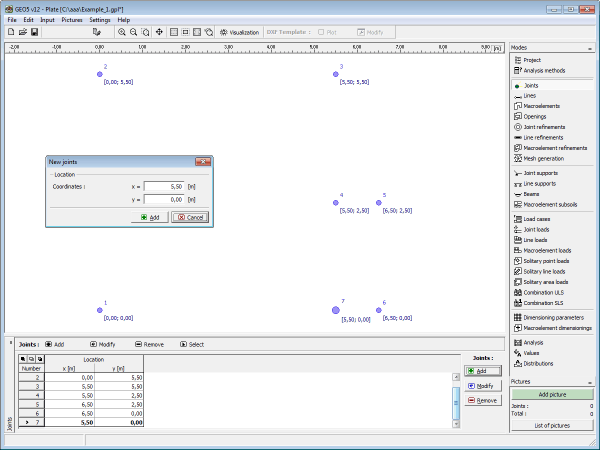Open the Input menu
The width and height of the screenshot is (600, 450).
coord(48,20)
